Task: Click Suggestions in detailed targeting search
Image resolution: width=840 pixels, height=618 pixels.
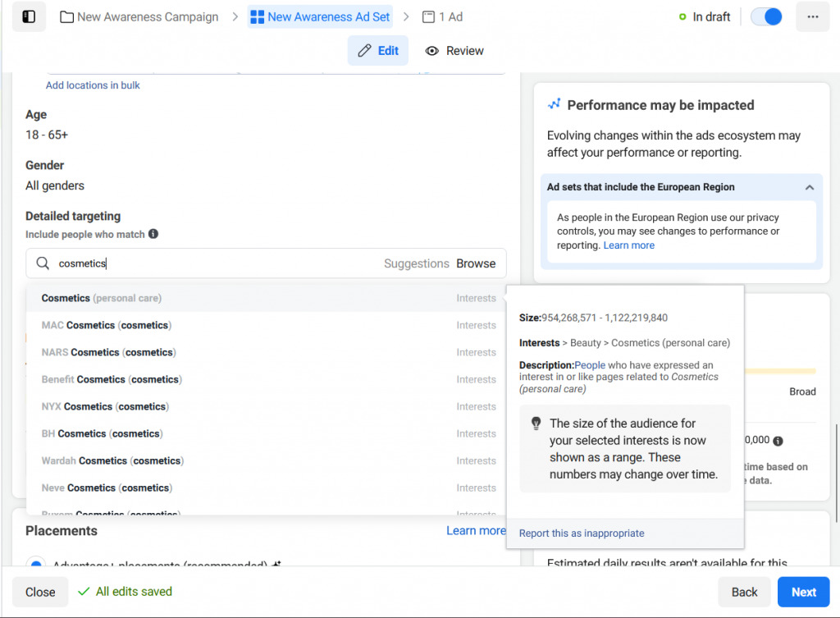Action: click(416, 263)
